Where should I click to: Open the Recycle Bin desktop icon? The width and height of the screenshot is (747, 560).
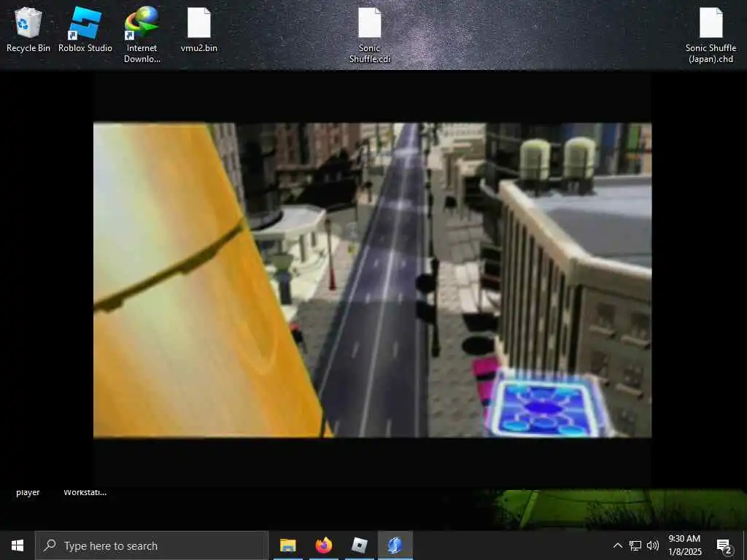coord(28,29)
